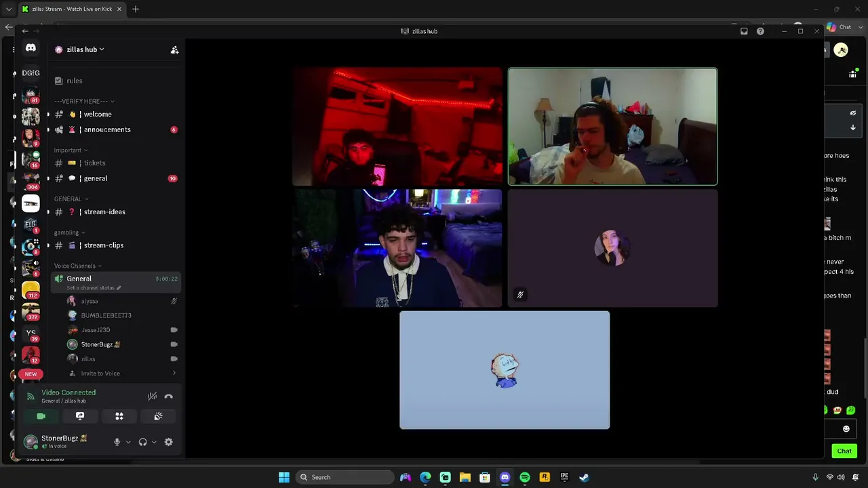Open the general text channel
Viewport: 868px width, 488px height.
click(115, 178)
